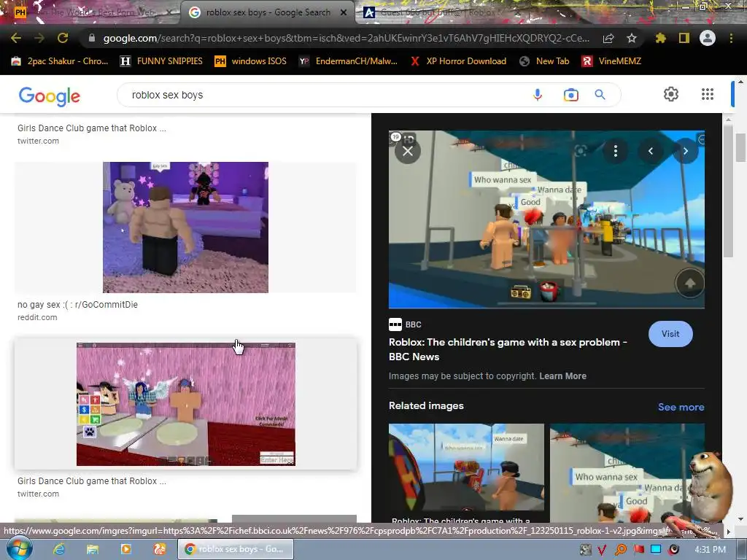The image size is (747, 560).
Task: Search inside the preview image with Lens
Action: [580, 152]
